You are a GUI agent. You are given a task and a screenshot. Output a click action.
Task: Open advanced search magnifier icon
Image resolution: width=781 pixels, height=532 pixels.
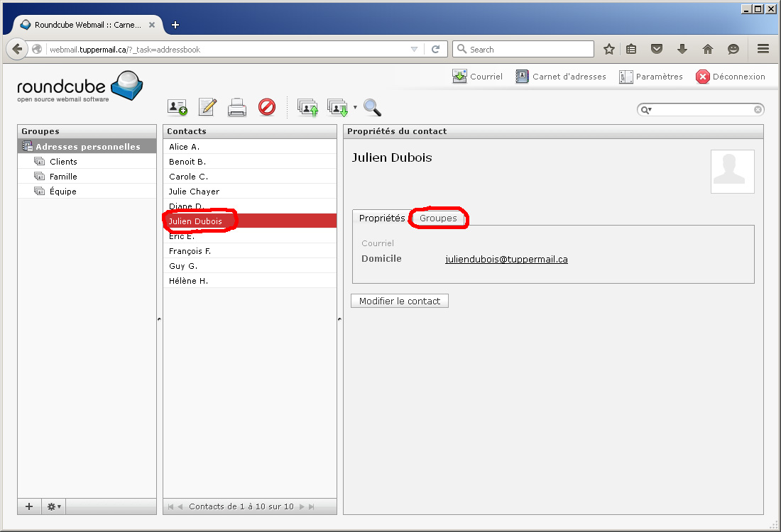coord(372,107)
